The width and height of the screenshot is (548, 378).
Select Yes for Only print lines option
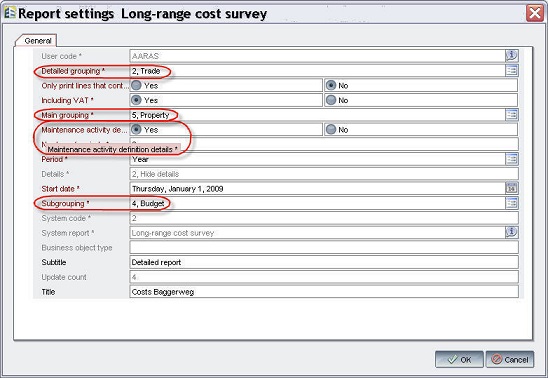coord(136,85)
